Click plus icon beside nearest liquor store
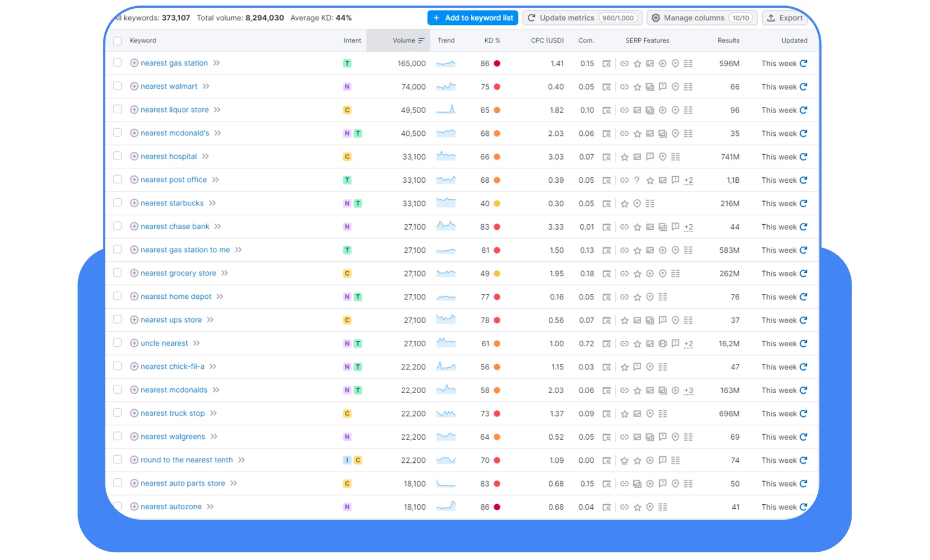The image size is (930, 560). (134, 110)
